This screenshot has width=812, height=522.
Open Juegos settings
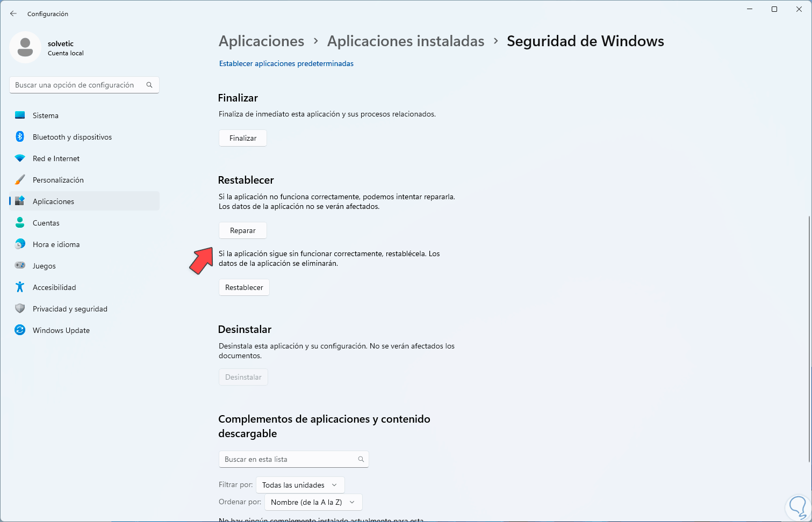coord(84,266)
